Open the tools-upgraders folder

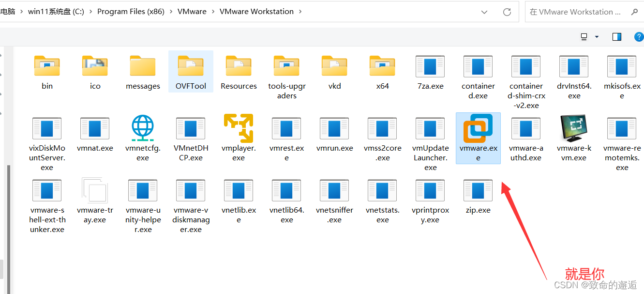286,77
